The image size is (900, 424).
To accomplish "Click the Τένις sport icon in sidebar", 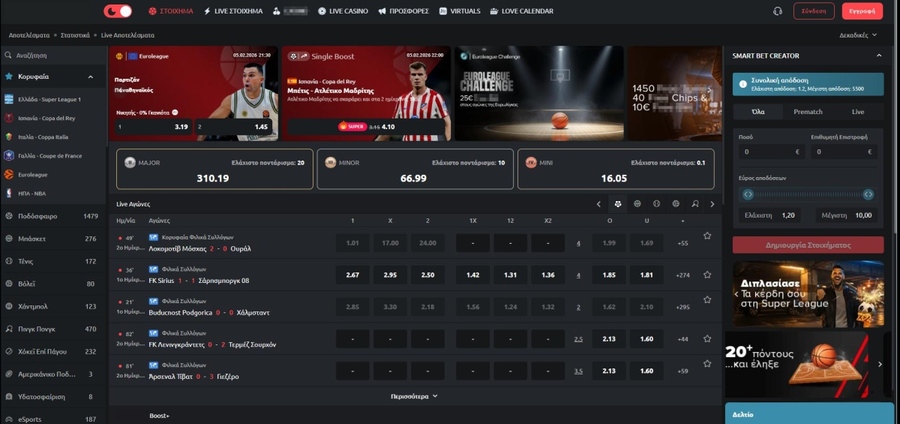I will (9, 261).
